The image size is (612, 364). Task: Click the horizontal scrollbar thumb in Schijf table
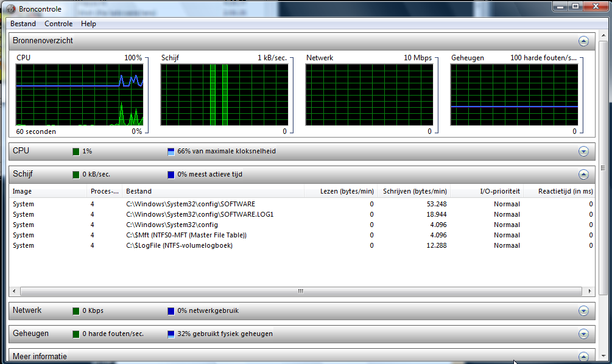301,291
